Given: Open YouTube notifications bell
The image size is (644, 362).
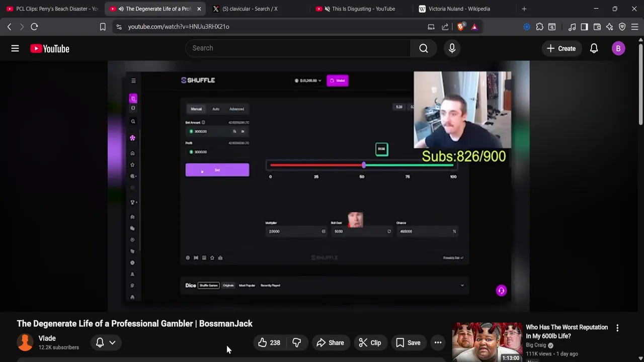Looking at the screenshot, I should 594,49.
